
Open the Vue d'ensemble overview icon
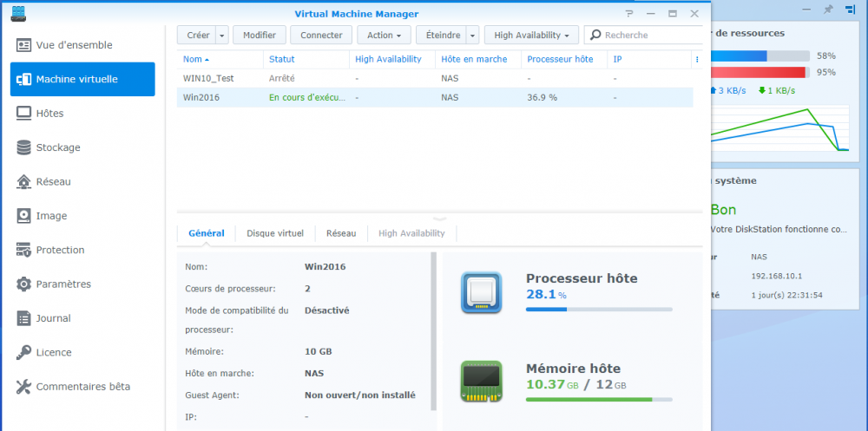[x=23, y=45]
